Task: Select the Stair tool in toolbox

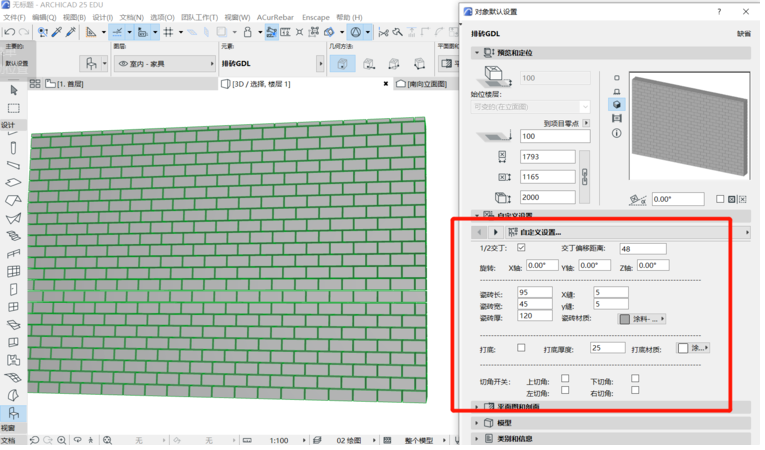Action: [14, 236]
